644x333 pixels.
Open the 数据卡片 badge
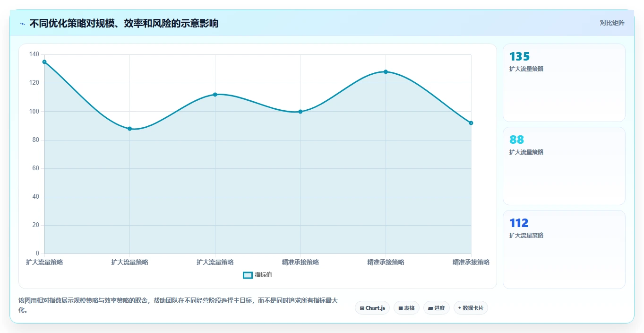tap(471, 308)
